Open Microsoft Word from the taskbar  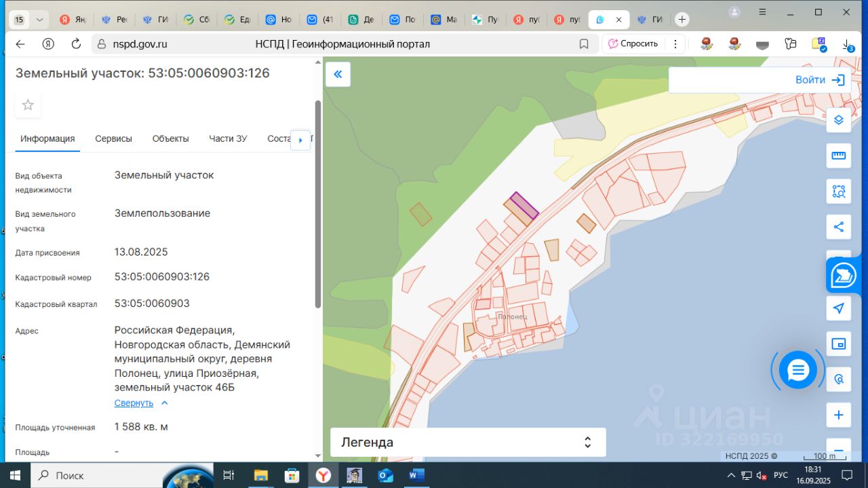(x=416, y=475)
